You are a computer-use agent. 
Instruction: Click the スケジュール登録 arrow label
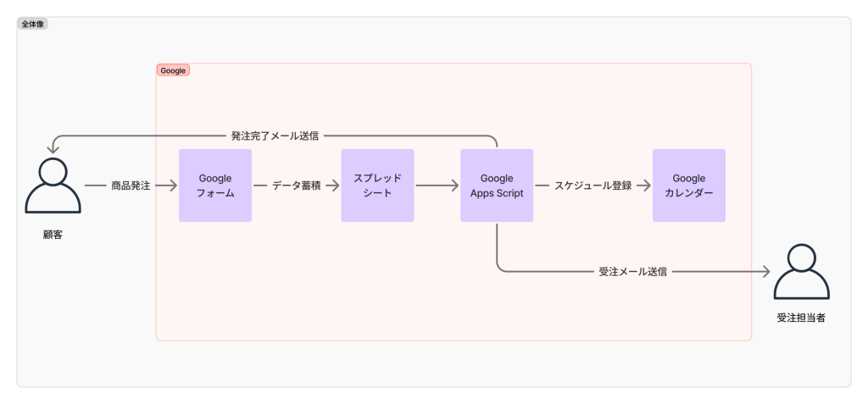coord(593,185)
